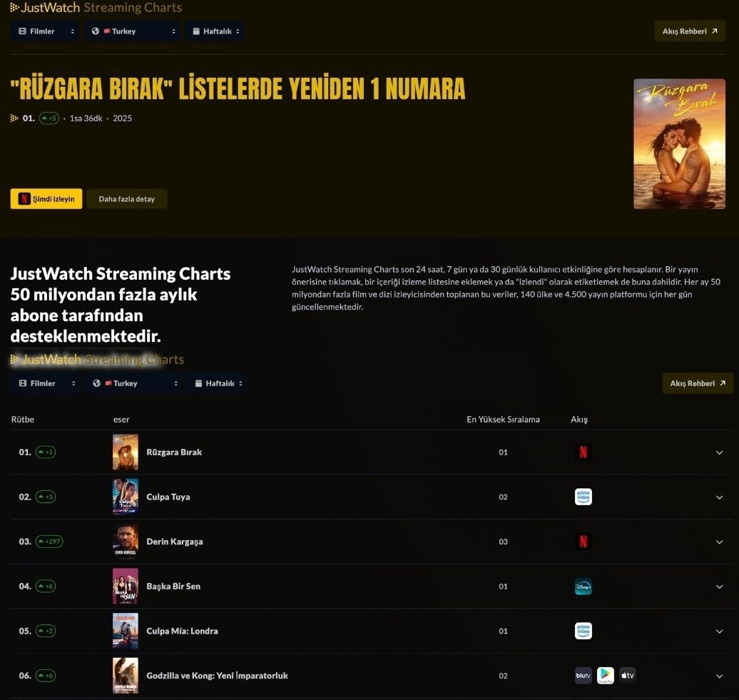Expand the Culpa Mía: Londra row chevron
Image resolution: width=739 pixels, height=700 pixels.
pos(719,631)
